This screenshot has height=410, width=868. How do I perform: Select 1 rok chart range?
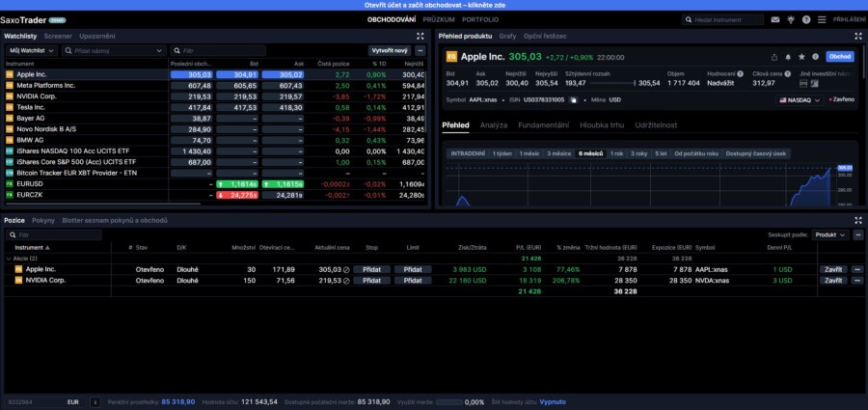[616, 153]
